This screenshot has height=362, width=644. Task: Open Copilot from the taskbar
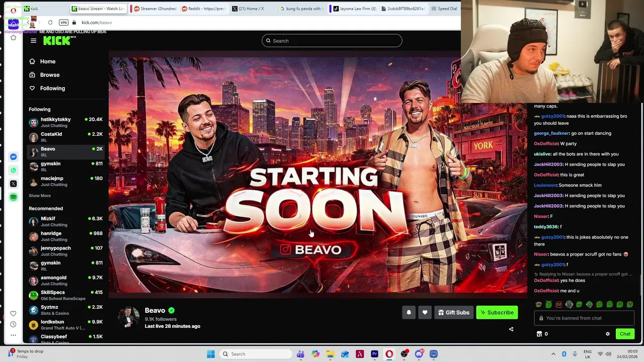click(x=315, y=354)
